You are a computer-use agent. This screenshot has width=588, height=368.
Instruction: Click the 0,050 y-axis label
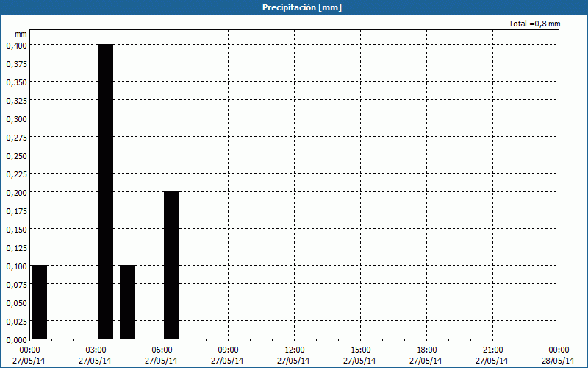[16, 303]
